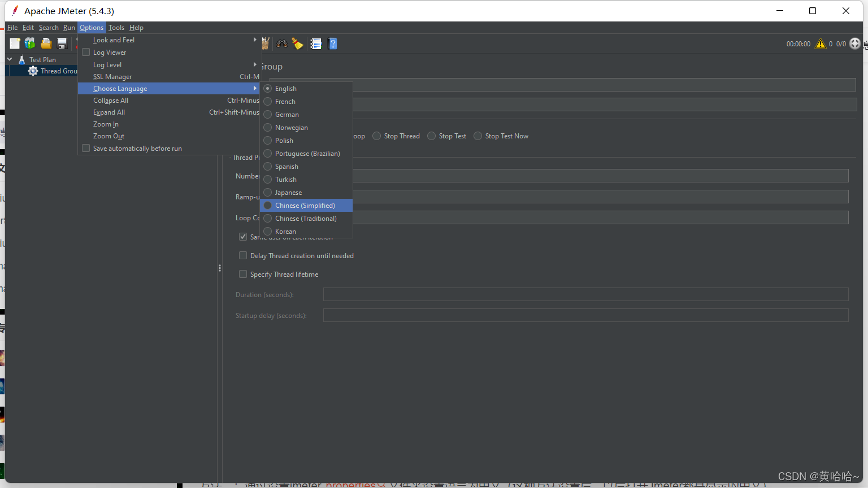Image resolution: width=868 pixels, height=488 pixels.
Task: Open the File menu
Action: 12,27
